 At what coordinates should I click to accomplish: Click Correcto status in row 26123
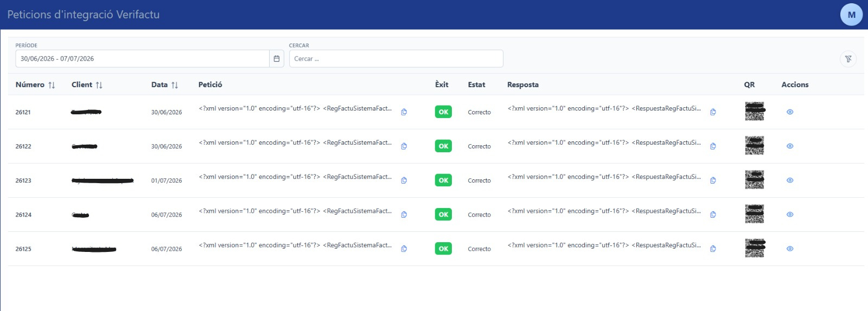point(479,180)
